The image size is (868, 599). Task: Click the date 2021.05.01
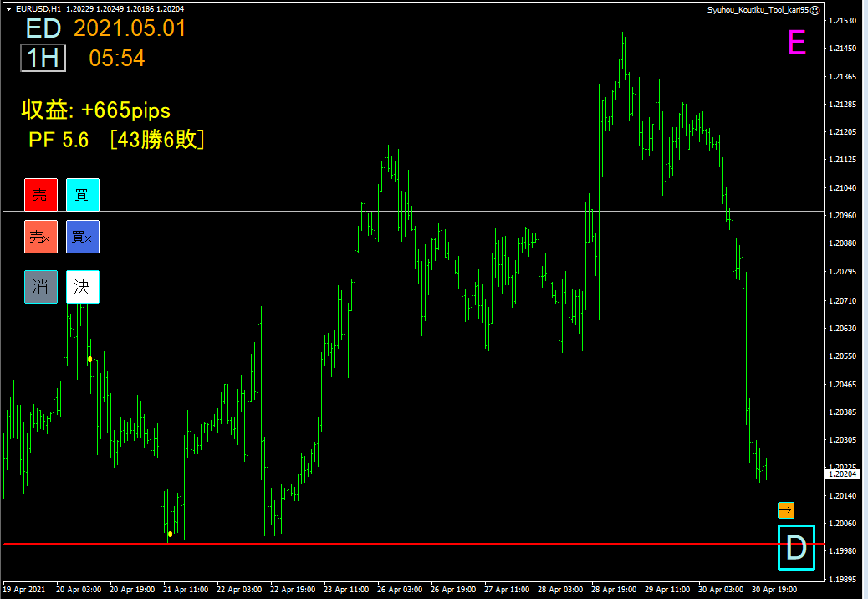pos(130,28)
